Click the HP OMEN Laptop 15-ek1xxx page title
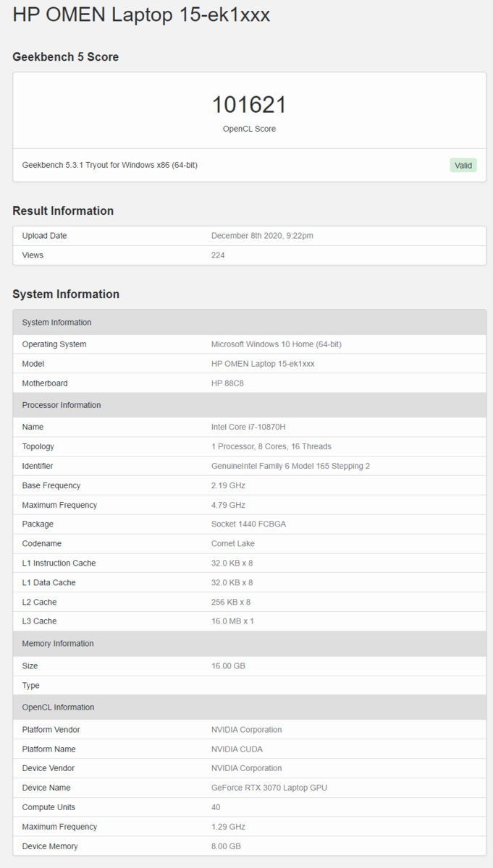 pyautogui.click(x=141, y=14)
